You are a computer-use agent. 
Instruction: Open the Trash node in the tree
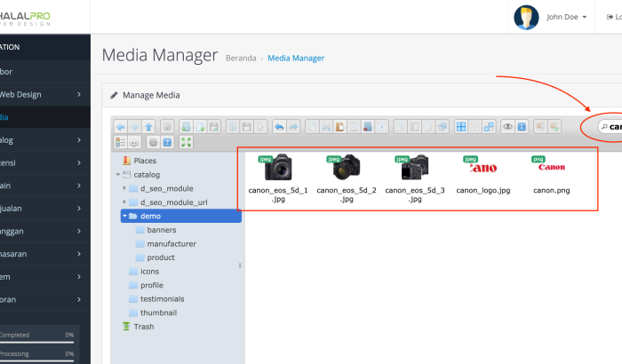tap(144, 327)
